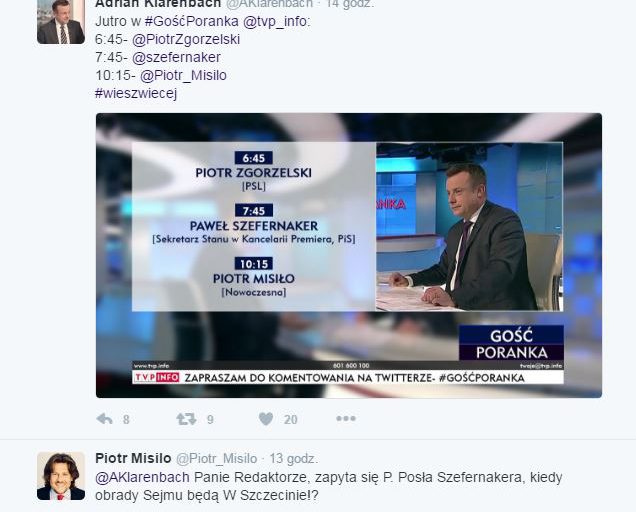Like the tweet with the heart icon
The width and height of the screenshot is (636, 512).
[x=266, y=419]
